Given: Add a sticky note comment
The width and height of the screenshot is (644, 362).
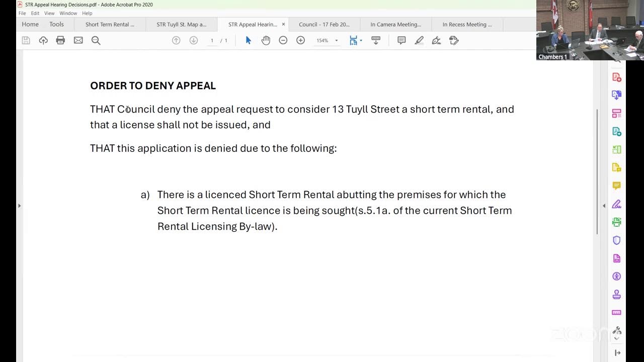Looking at the screenshot, I should point(401,40).
